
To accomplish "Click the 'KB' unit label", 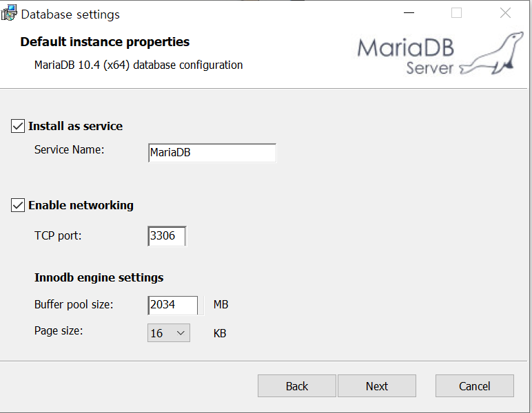I will 220,333.
